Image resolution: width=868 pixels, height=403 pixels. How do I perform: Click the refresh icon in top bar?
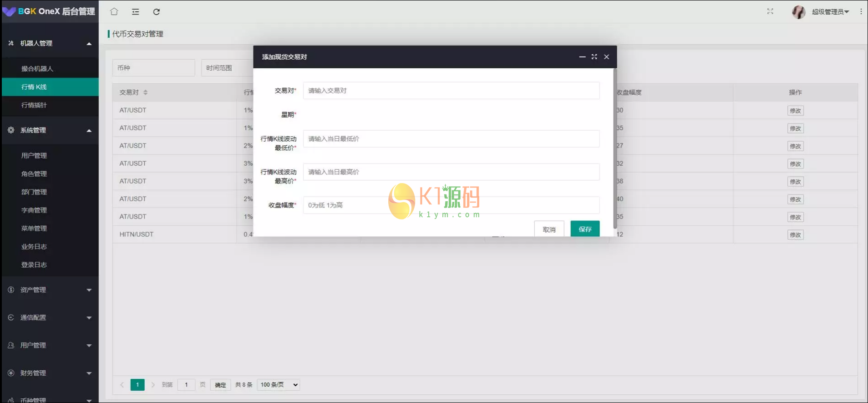coord(157,11)
